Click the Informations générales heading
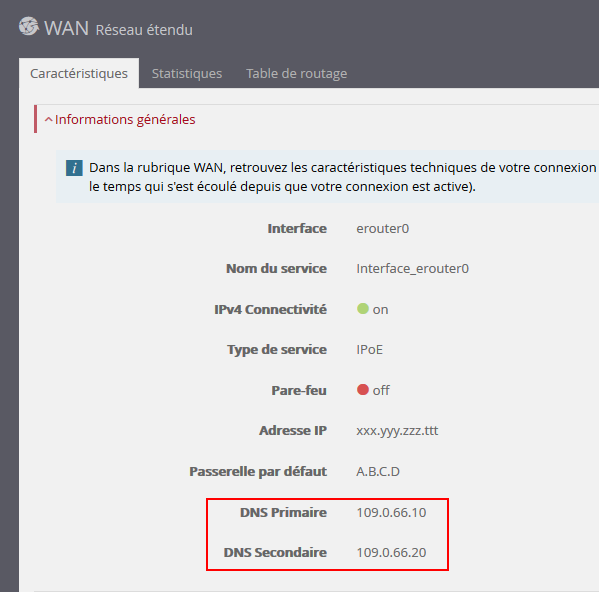This screenshot has width=599, height=592. (x=125, y=120)
